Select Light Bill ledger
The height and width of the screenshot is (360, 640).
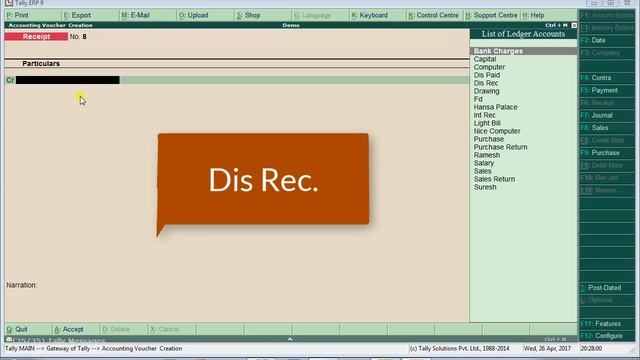coord(487,123)
